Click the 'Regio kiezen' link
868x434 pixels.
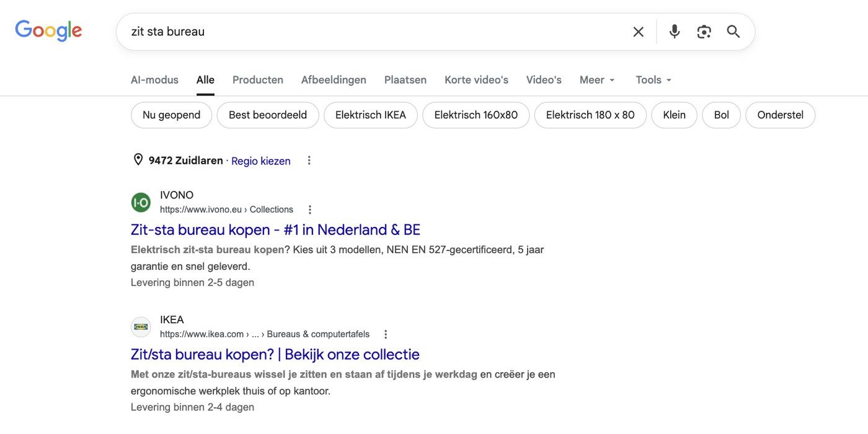[x=261, y=161]
